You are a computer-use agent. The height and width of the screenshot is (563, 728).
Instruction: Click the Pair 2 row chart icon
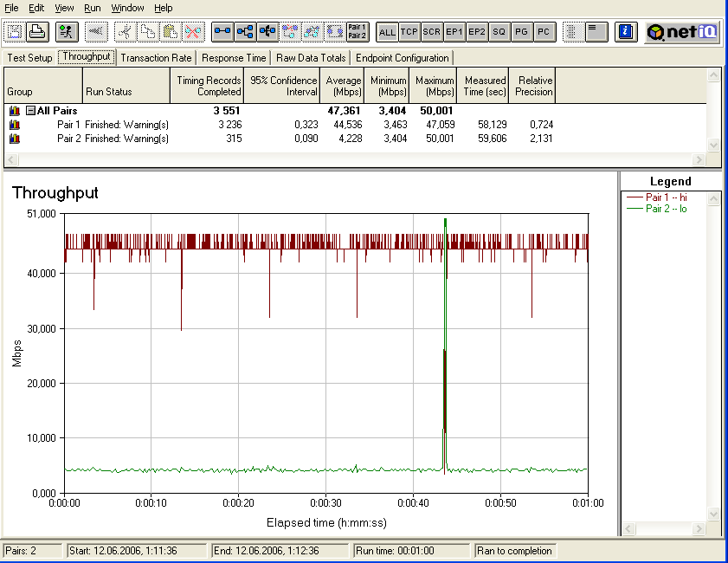pos(15,139)
